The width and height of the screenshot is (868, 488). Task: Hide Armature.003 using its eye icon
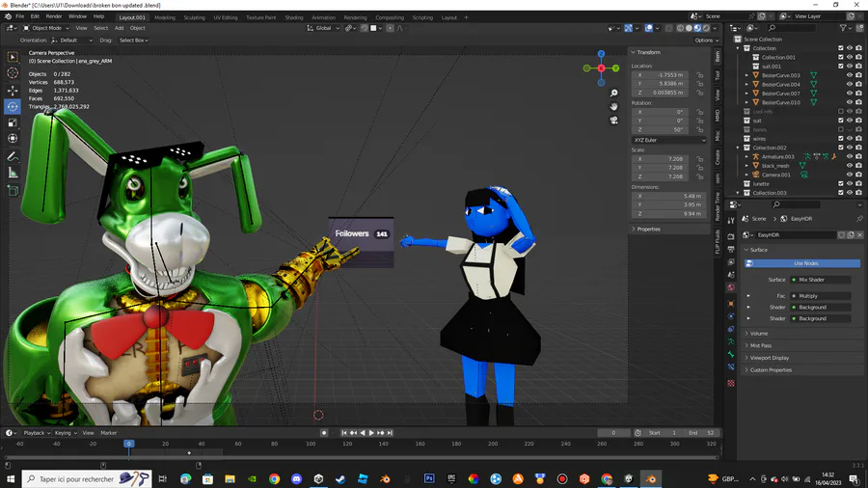click(x=850, y=156)
